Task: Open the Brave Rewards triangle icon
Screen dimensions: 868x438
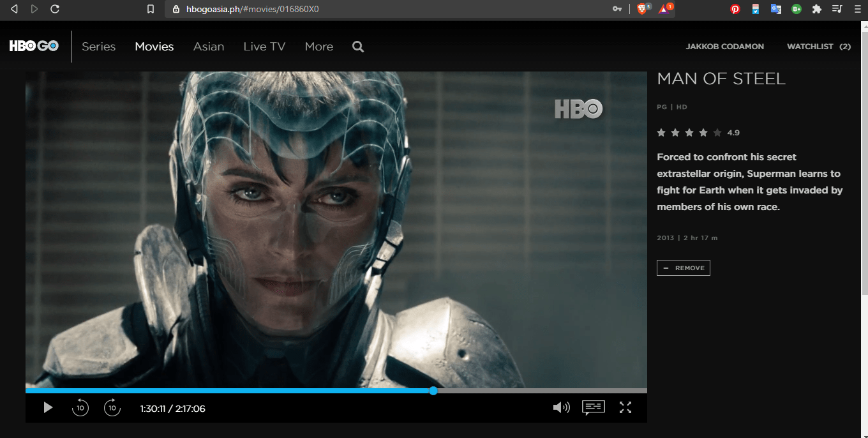Action: point(664,10)
